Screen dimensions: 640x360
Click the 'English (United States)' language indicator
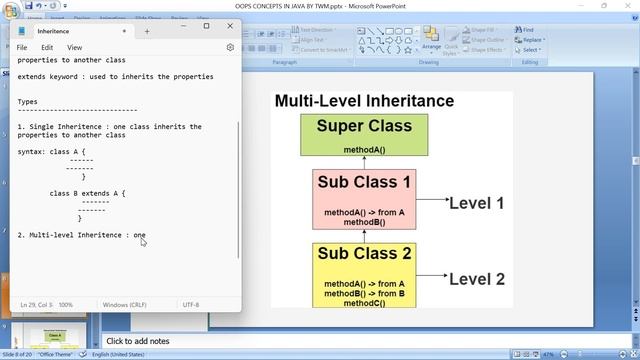click(x=118, y=354)
